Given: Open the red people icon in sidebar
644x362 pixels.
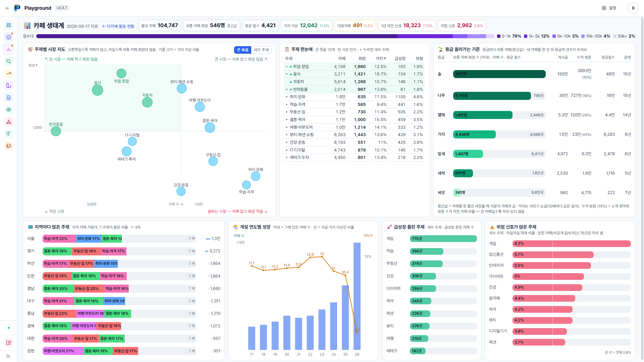Looking at the screenshot, I should [x=9, y=122].
